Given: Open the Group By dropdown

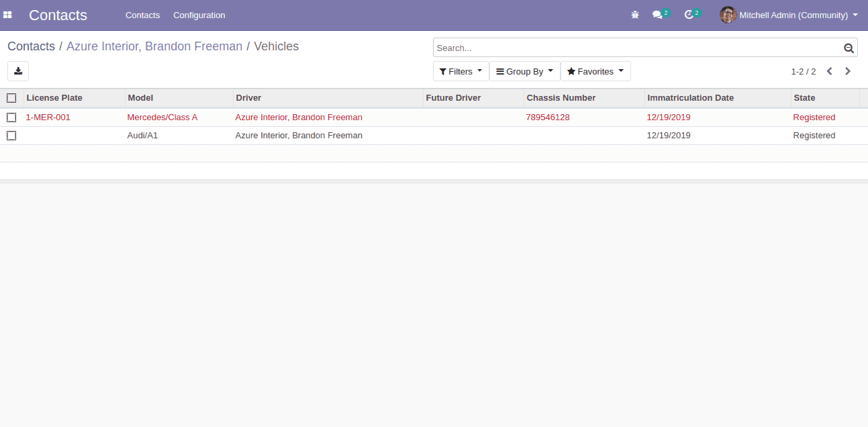Looking at the screenshot, I should coord(524,71).
